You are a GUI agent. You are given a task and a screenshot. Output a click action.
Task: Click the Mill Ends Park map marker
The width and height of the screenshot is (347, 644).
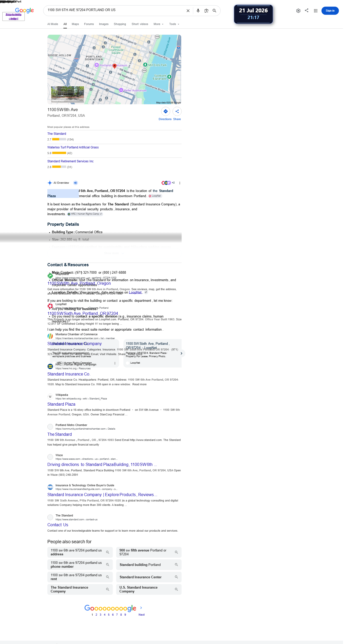click(145, 65)
